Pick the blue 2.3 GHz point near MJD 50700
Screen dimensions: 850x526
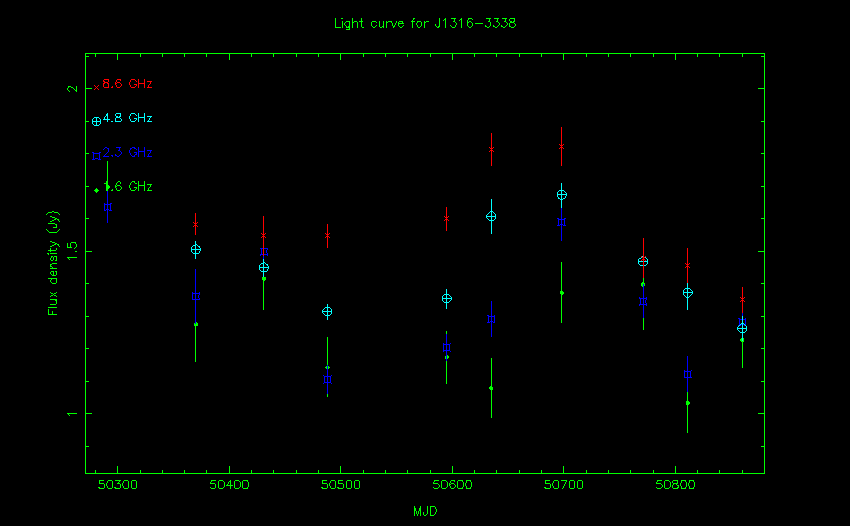(x=562, y=222)
